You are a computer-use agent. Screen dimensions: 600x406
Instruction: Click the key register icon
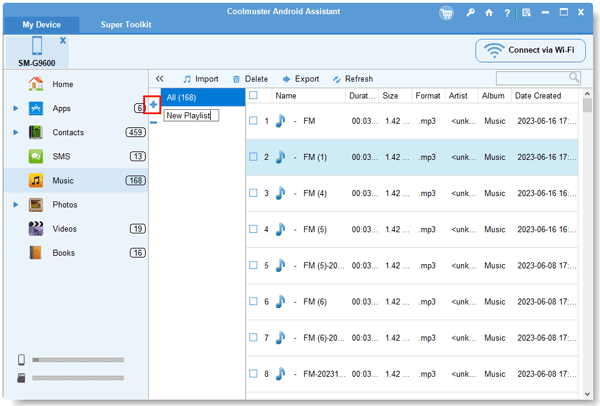coord(470,13)
